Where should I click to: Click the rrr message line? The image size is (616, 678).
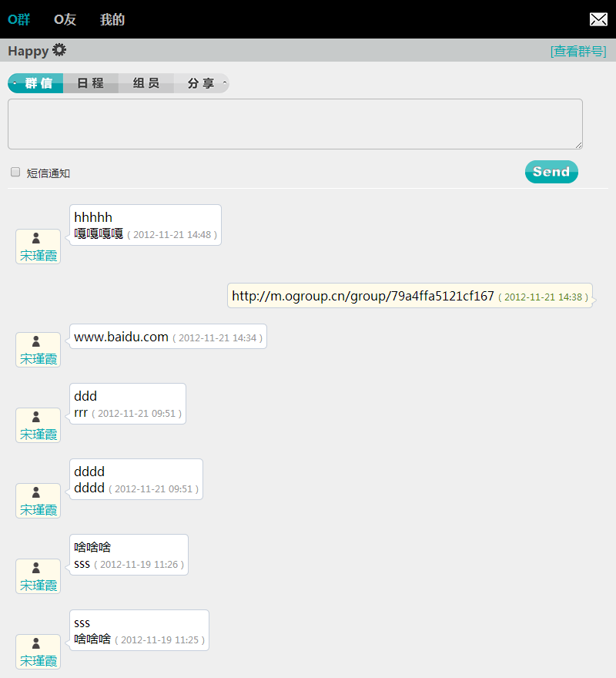pyautogui.click(x=81, y=413)
